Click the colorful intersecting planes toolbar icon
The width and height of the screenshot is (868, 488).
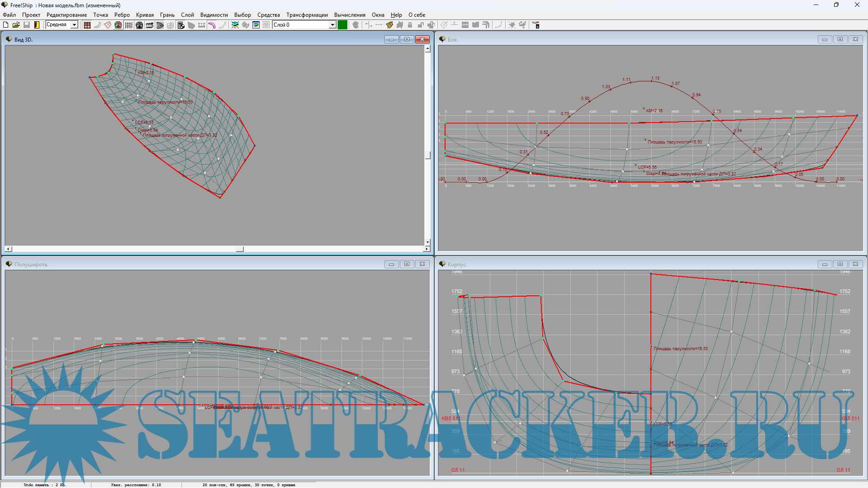click(235, 25)
